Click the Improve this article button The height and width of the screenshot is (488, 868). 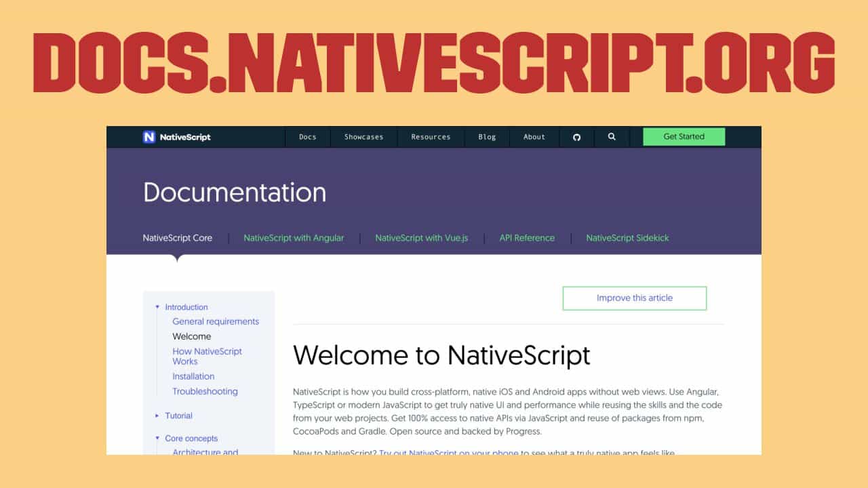click(x=634, y=298)
